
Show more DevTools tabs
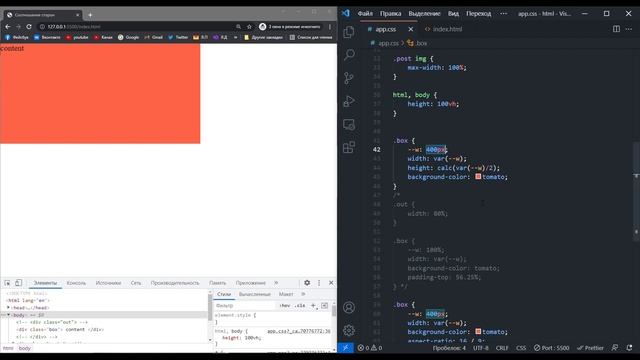click(276, 283)
